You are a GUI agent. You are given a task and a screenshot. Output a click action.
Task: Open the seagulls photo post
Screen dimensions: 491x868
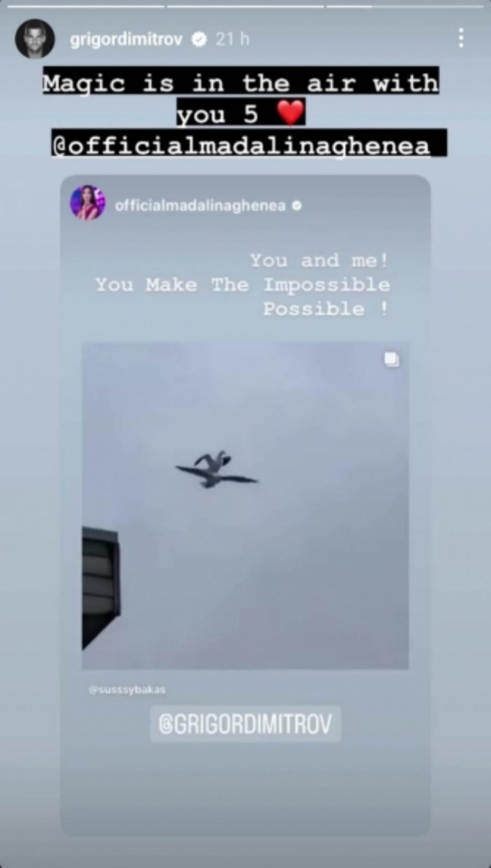pos(245,507)
